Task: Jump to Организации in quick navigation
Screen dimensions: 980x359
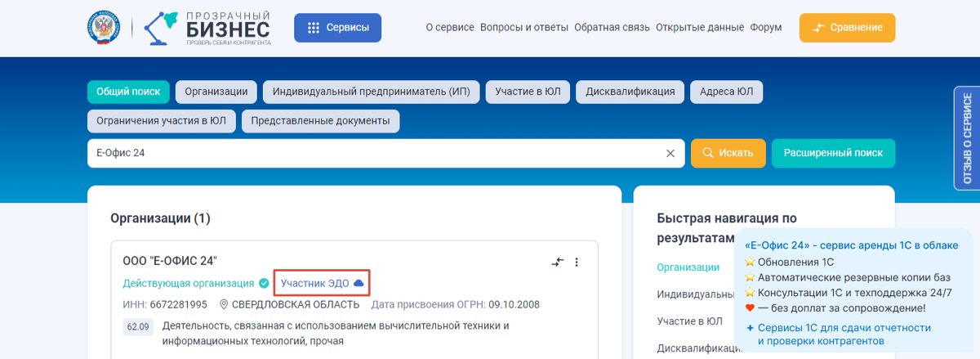Action: 688,267
